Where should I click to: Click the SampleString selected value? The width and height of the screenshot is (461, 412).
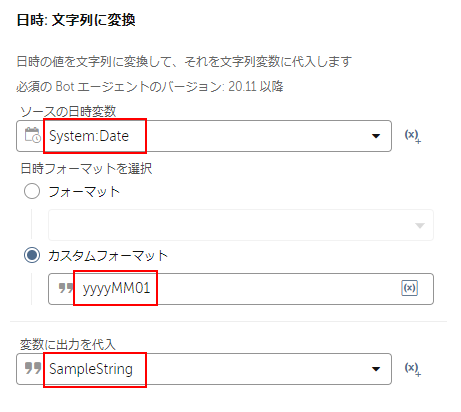click(x=91, y=369)
